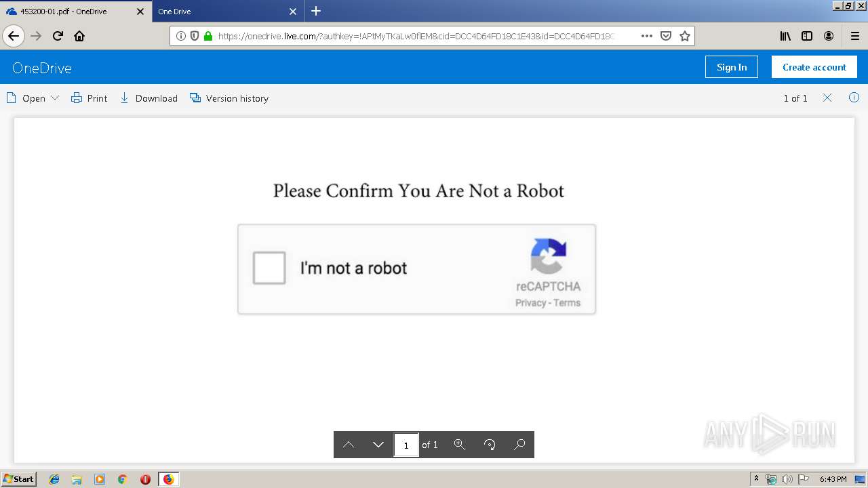This screenshot has height=488, width=868.
Task: Open Version history
Action: click(229, 98)
